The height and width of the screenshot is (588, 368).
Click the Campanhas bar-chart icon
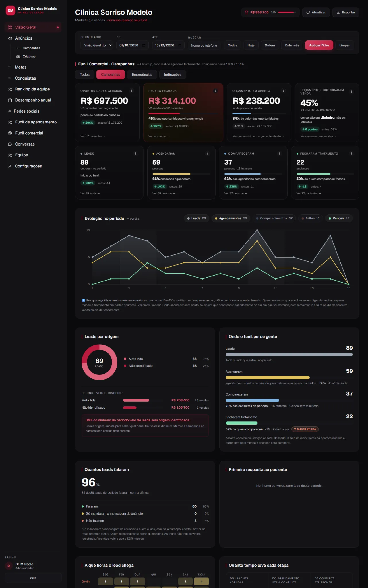pos(18,48)
